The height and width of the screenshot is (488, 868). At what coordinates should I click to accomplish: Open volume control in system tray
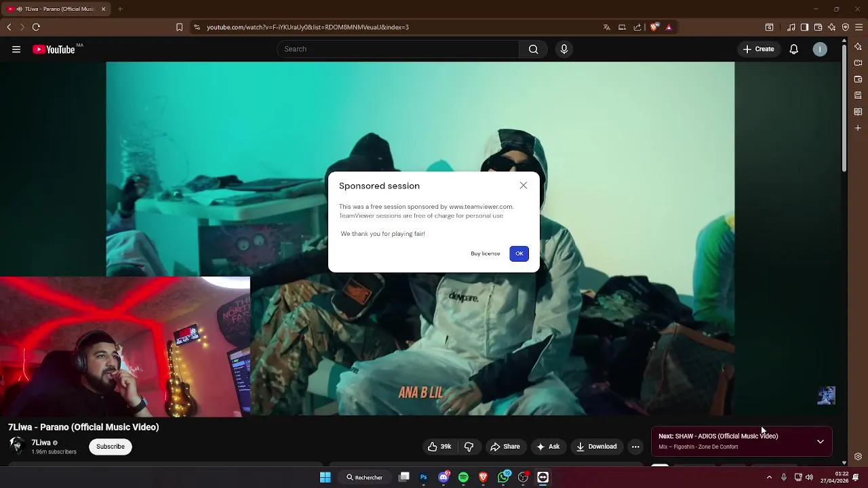809,477
